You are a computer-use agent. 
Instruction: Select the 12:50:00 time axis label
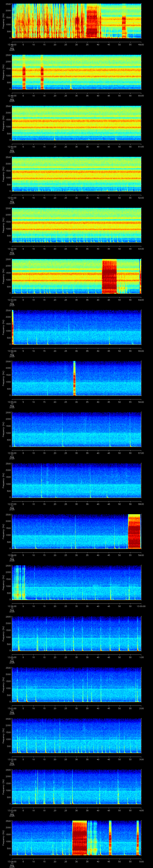tap(12, 147)
